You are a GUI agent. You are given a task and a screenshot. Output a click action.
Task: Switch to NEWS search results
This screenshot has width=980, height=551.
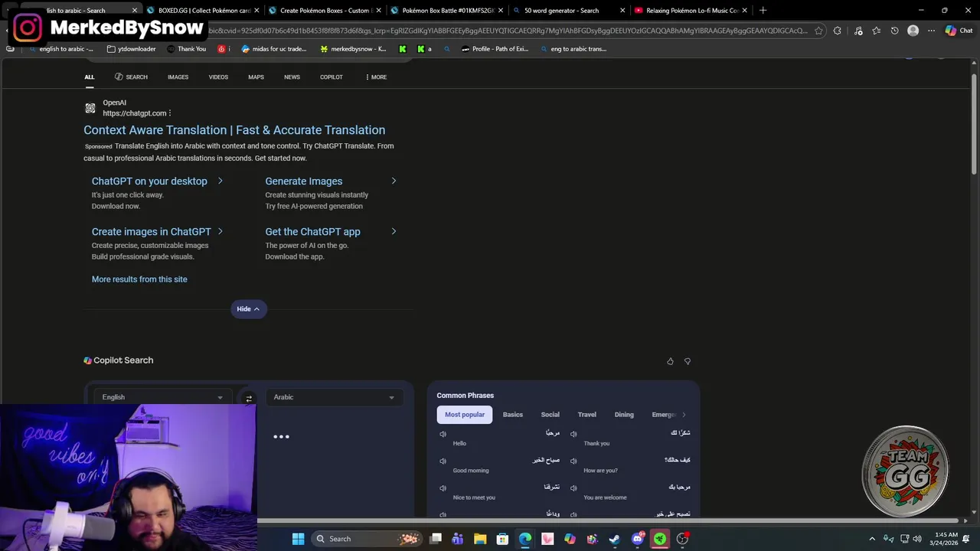[x=292, y=77]
